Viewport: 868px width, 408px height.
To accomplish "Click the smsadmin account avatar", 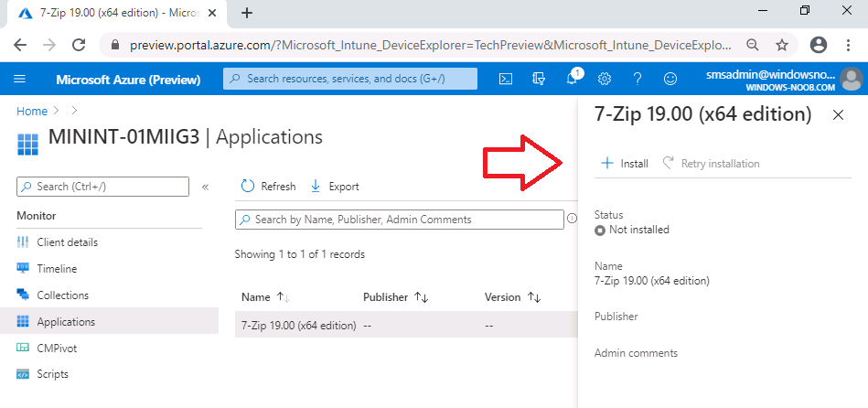I will point(851,80).
